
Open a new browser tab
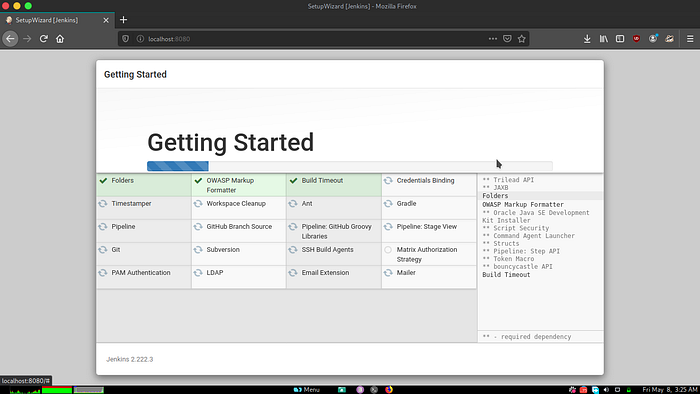pyautogui.click(x=124, y=20)
